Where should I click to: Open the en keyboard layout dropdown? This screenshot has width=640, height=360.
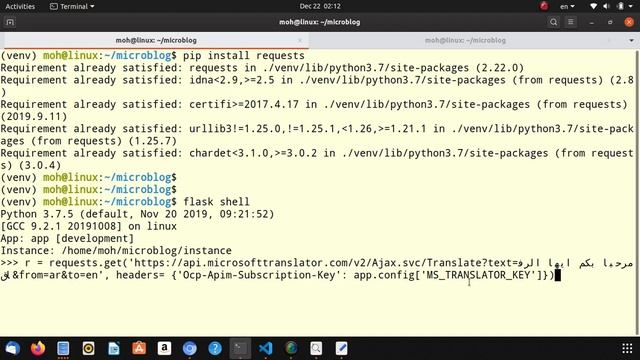coord(567,6)
